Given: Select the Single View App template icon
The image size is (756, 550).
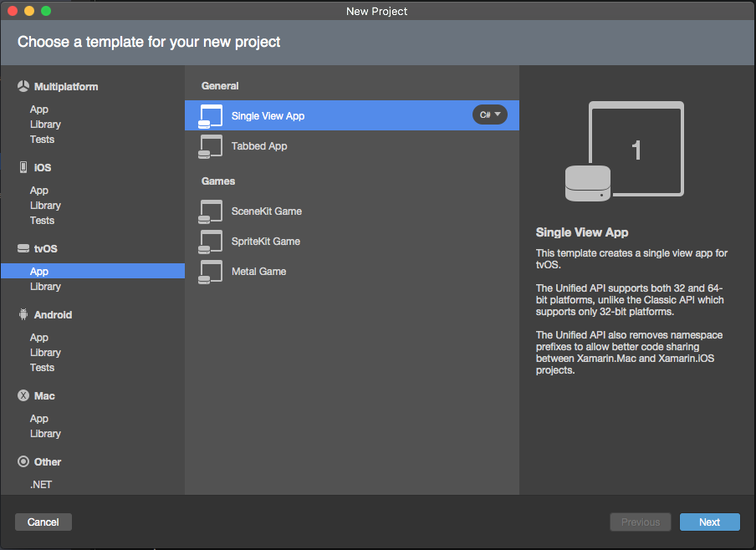Looking at the screenshot, I should coord(210,115).
